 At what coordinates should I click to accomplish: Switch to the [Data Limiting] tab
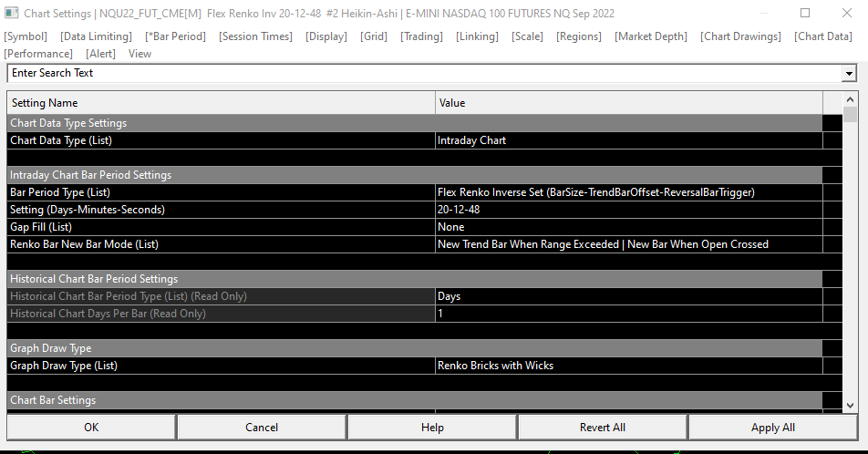(96, 36)
